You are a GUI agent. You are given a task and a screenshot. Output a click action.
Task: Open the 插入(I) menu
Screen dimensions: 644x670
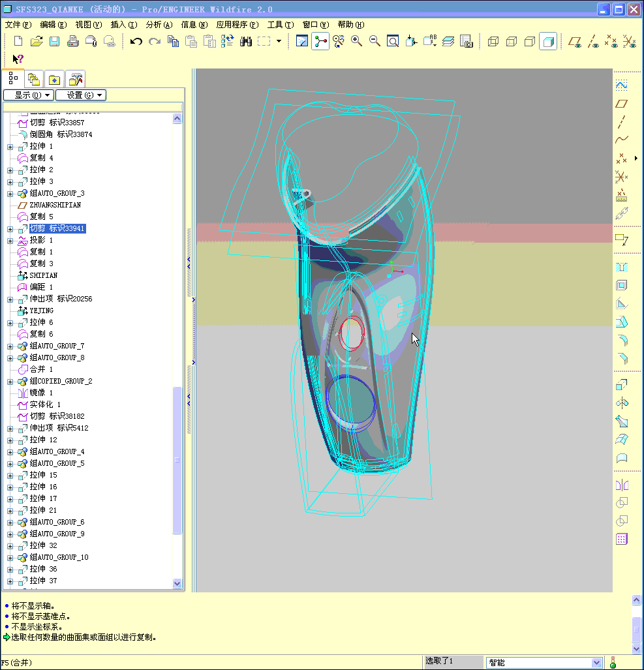tap(124, 25)
